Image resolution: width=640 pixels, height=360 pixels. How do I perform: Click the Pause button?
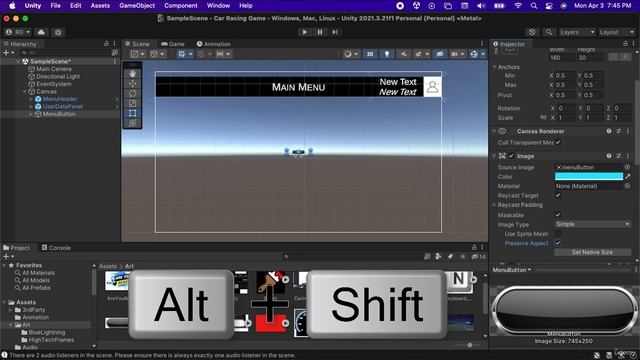[320, 32]
